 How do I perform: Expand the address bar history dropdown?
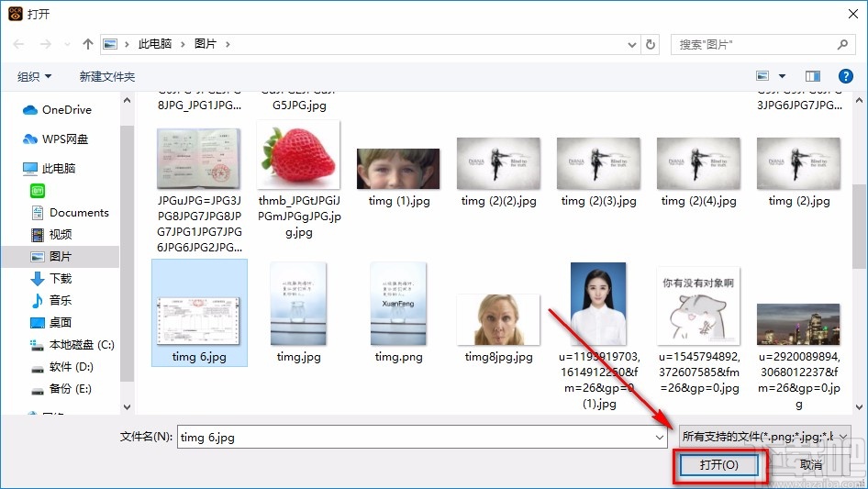[x=631, y=45]
